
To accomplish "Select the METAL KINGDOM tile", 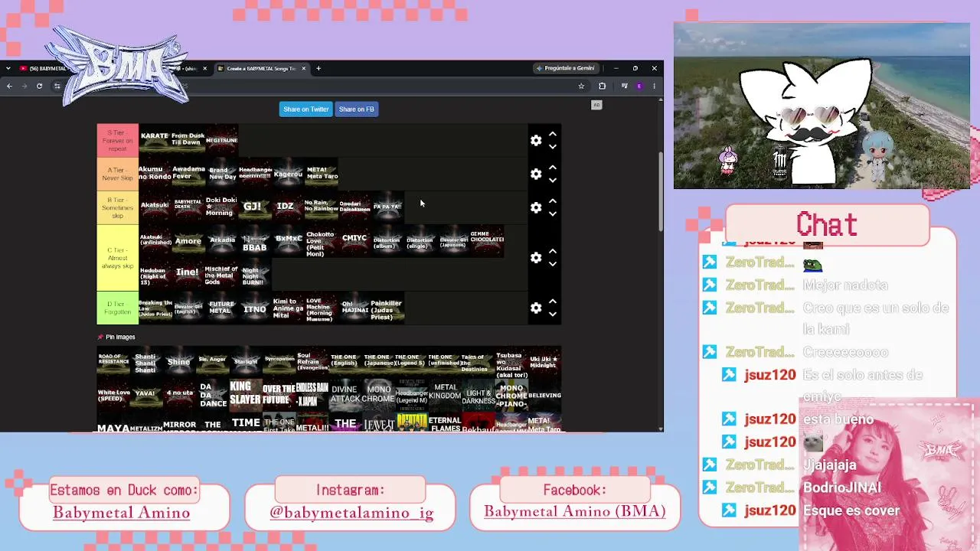I will pyautogui.click(x=445, y=396).
